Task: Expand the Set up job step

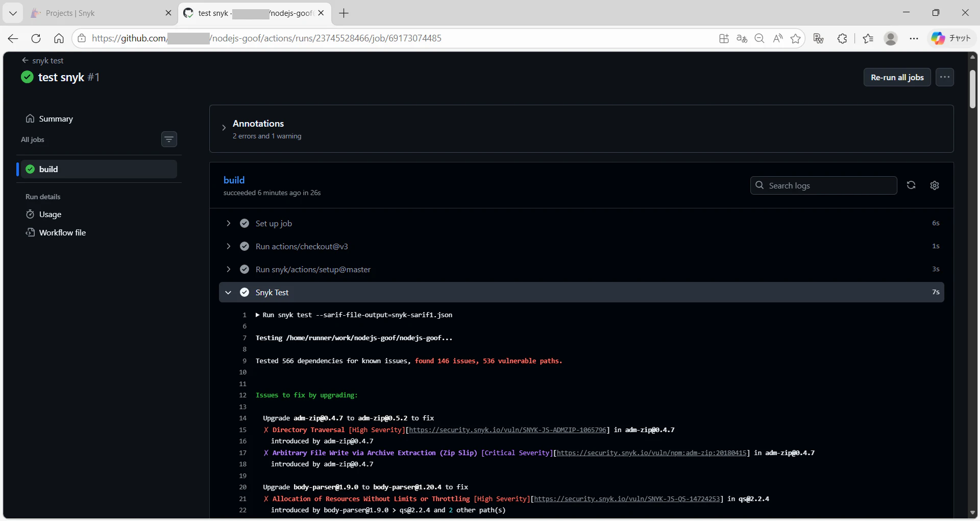Action: pos(581,223)
